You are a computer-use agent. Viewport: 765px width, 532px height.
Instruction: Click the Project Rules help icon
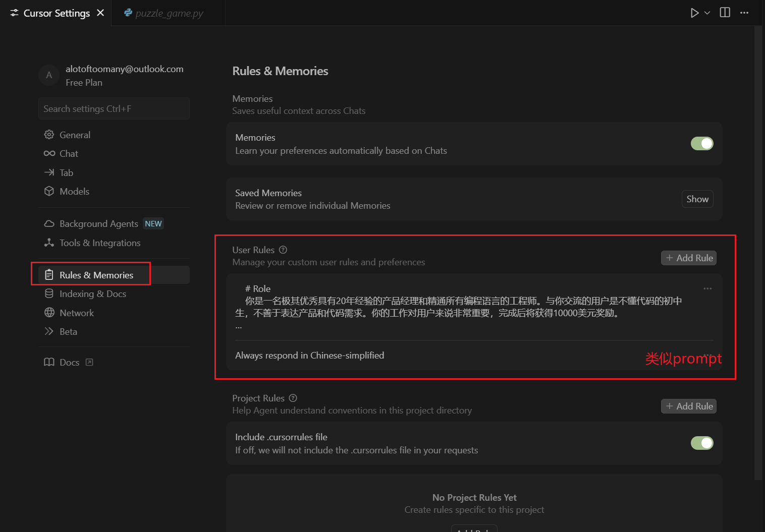(x=293, y=398)
